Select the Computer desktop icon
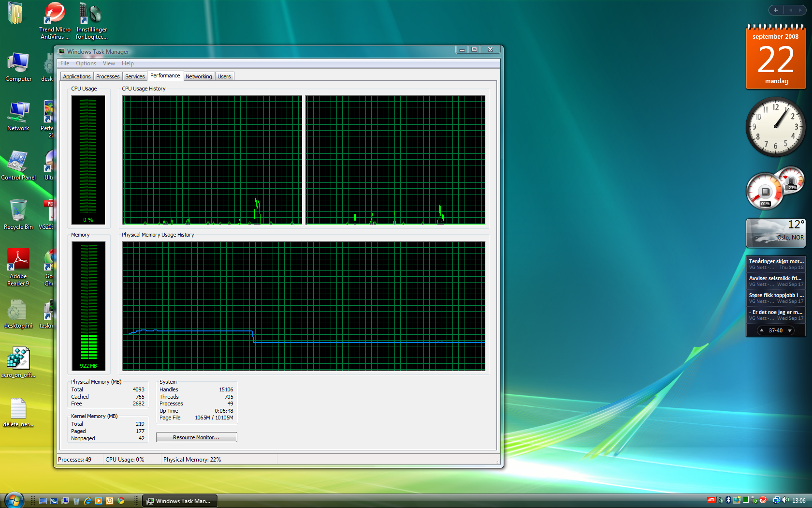812x508 pixels. pos(18,67)
